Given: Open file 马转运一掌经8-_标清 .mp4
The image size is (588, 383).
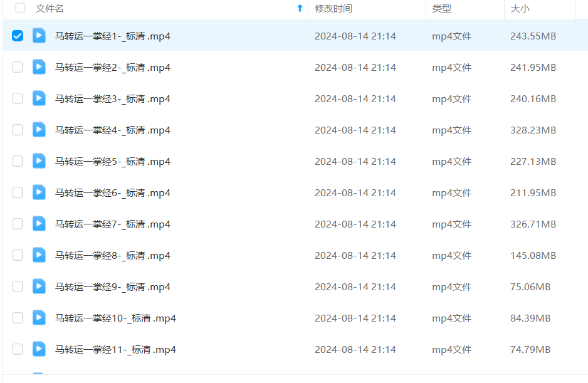Looking at the screenshot, I should coord(112,255).
